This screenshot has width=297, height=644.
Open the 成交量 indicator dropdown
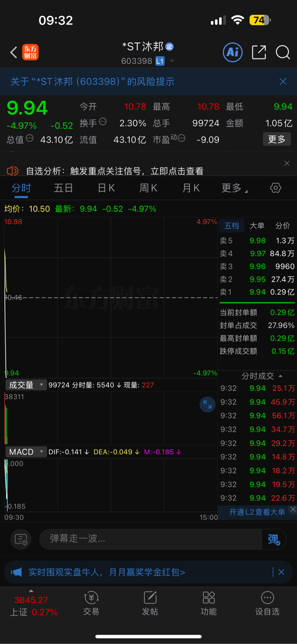coord(26,385)
